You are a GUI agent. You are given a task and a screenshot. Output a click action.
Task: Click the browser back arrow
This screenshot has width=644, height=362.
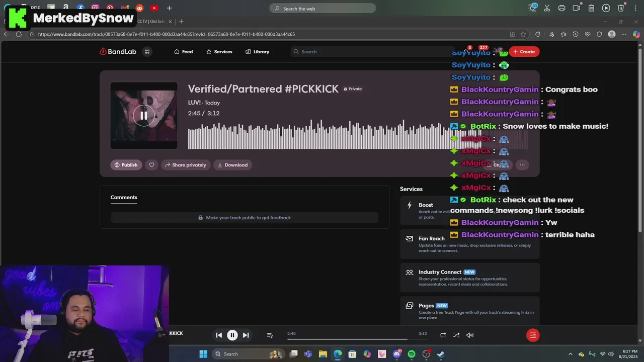tap(7, 34)
